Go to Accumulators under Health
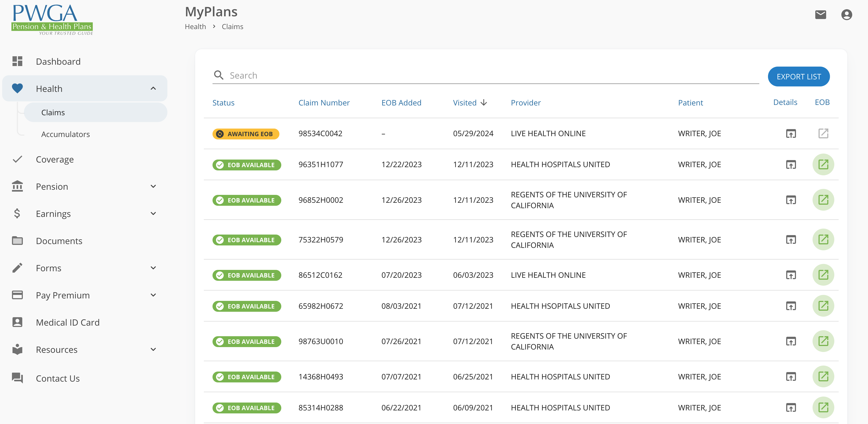The width and height of the screenshot is (868, 424). coord(65,134)
